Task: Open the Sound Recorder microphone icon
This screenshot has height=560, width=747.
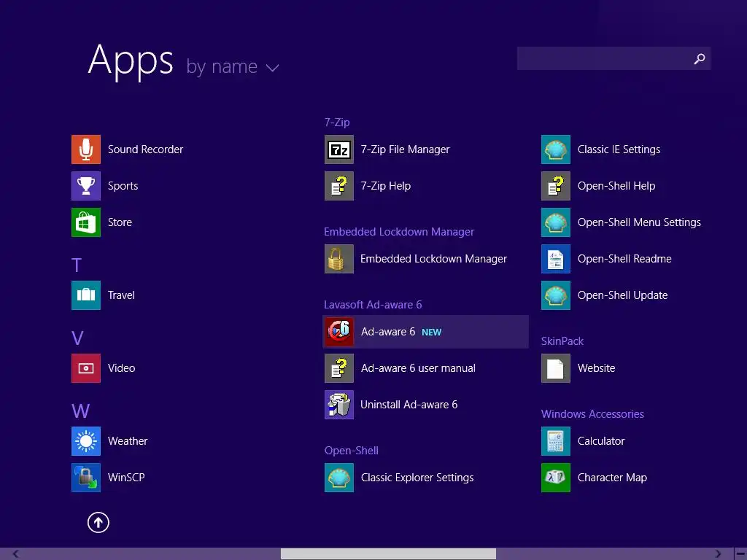Action: [86, 149]
